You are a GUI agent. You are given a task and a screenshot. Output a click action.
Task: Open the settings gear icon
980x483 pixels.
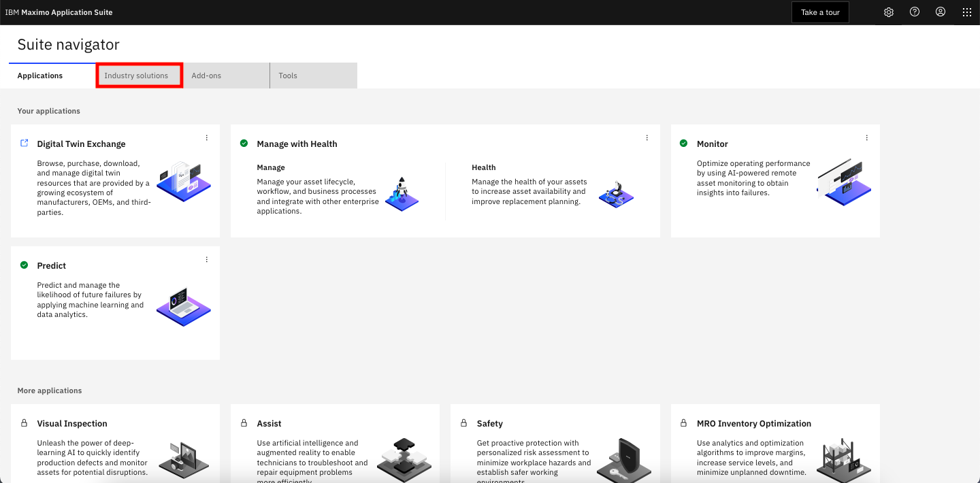tap(888, 12)
